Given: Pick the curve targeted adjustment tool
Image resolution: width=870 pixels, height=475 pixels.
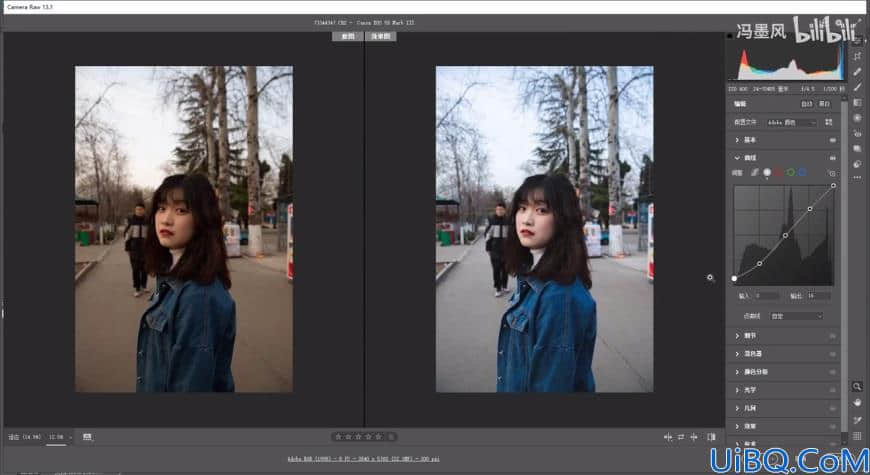Looking at the screenshot, I should pos(832,173).
